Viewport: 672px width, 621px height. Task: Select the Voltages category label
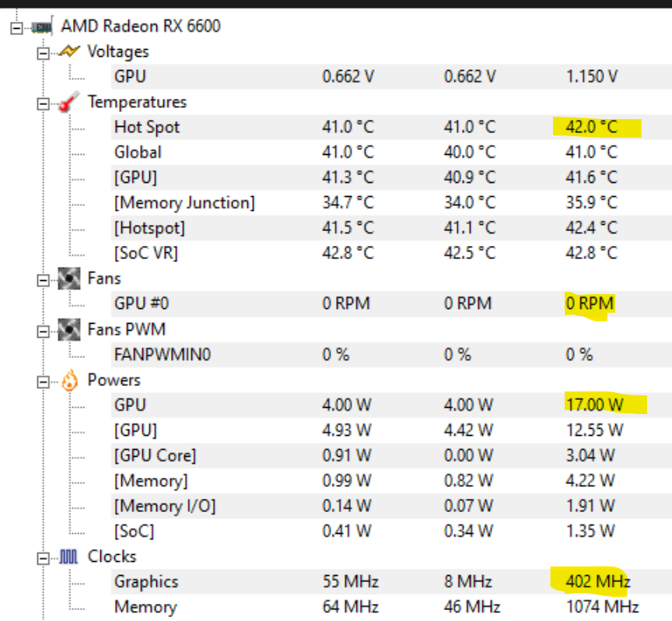(118, 52)
